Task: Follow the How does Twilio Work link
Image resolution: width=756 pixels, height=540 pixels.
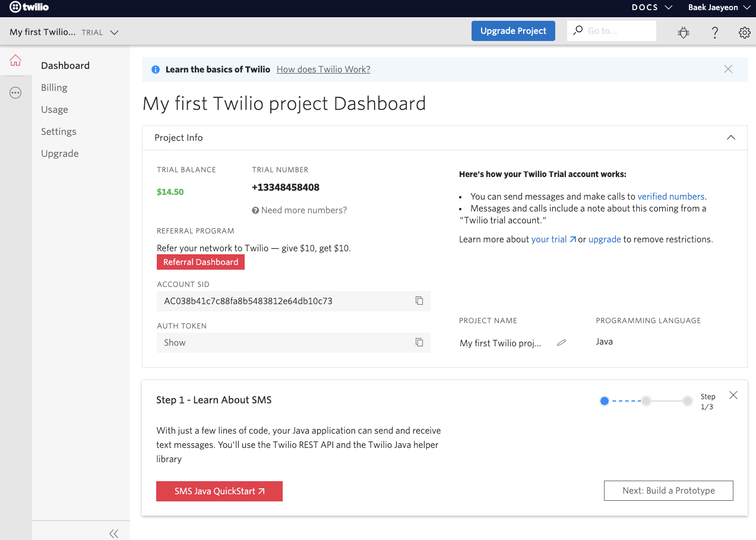Action: point(324,70)
